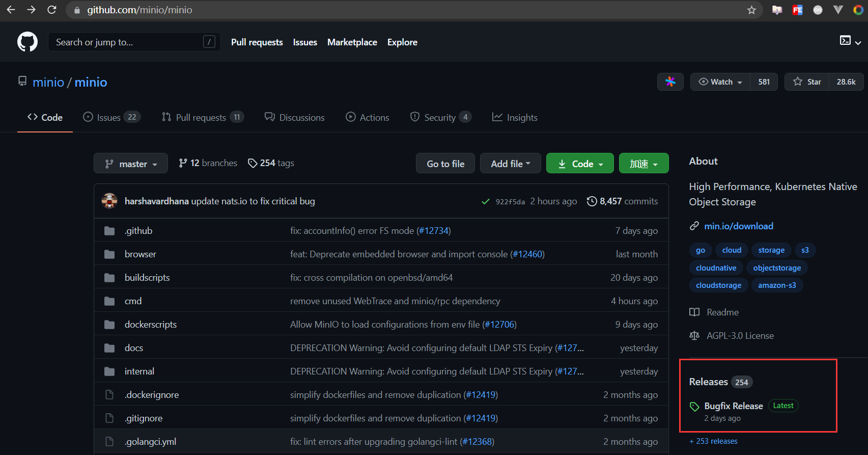This screenshot has width=868, height=455.
Task: Open the green Code download dropdown
Action: pos(580,164)
